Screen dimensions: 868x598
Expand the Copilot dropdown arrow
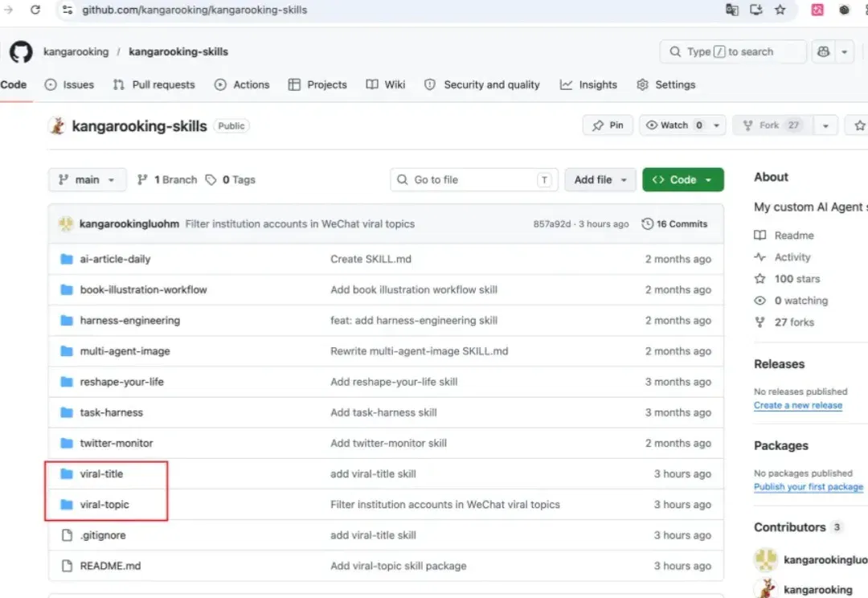(x=844, y=51)
